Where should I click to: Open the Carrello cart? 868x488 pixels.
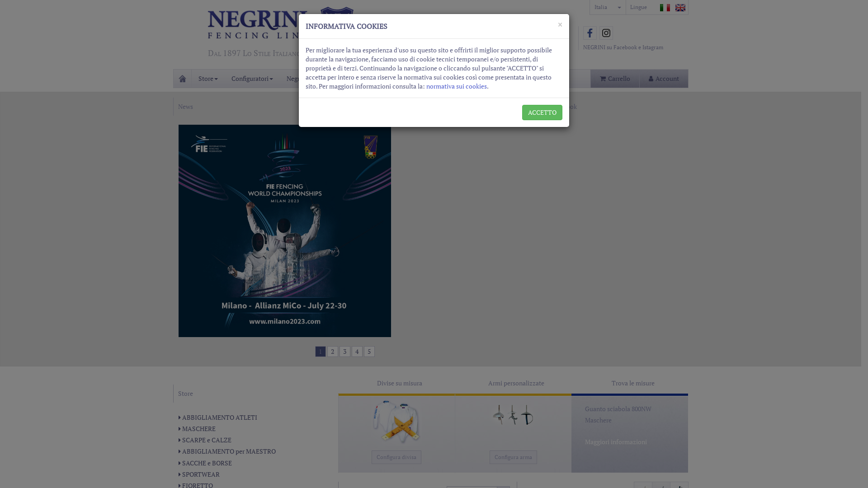click(x=615, y=79)
